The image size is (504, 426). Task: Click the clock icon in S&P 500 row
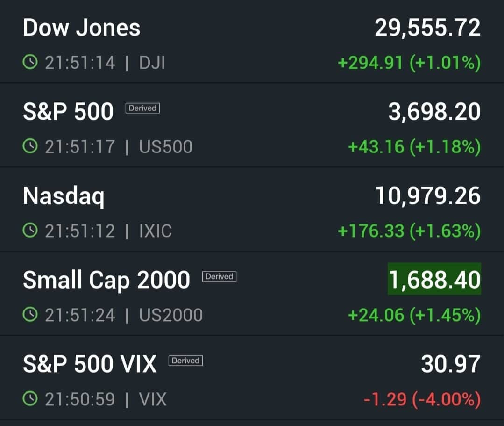(30, 146)
